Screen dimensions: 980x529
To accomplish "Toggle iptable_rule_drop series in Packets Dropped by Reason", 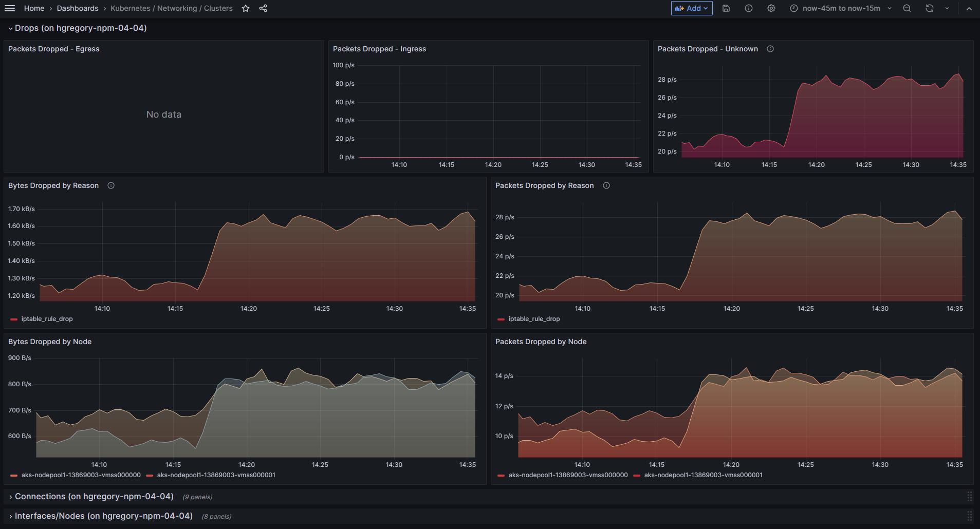I will [x=534, y=319].
